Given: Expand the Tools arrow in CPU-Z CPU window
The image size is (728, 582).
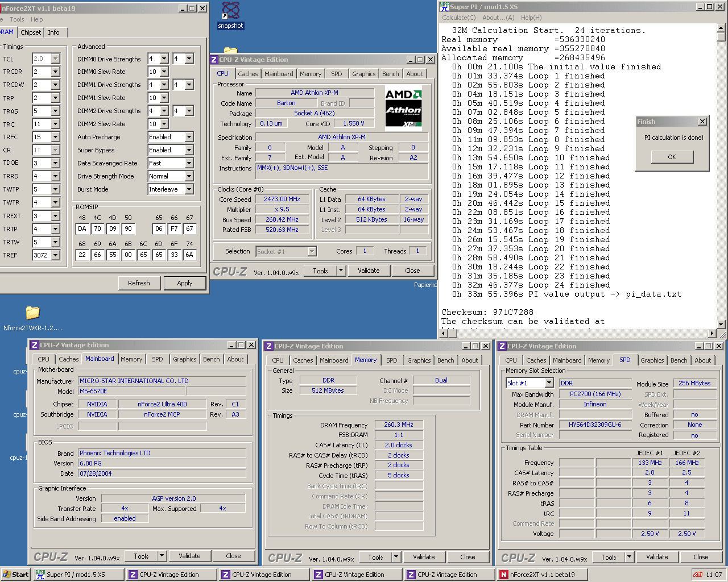Looking at the screenshot, I should click(341, 271).
